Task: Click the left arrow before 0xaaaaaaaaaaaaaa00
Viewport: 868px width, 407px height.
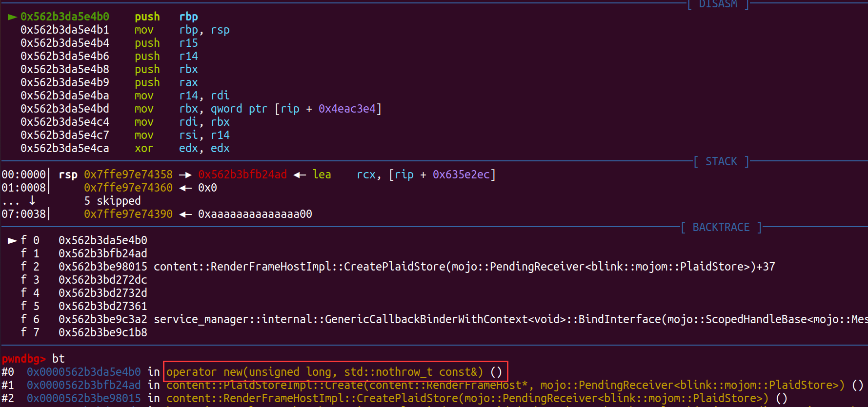Action: coord(185,214)
